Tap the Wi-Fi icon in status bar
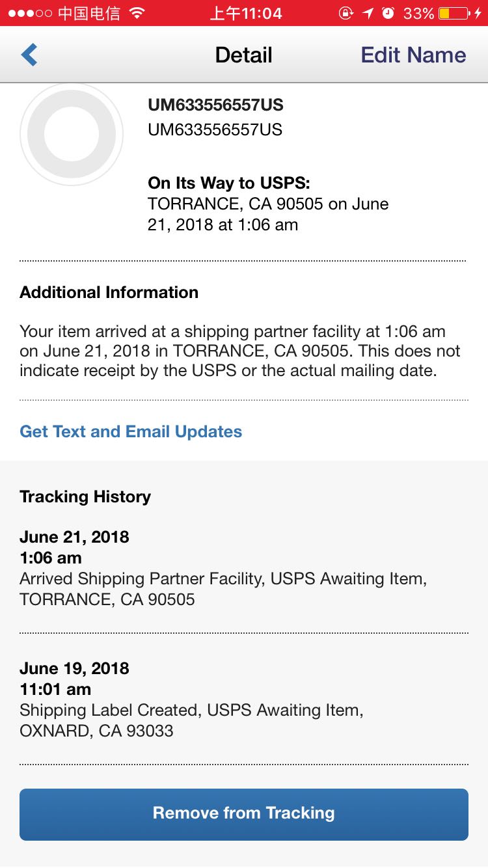The width and height of the screenshot is (488, 868). (x=137, y=13)
